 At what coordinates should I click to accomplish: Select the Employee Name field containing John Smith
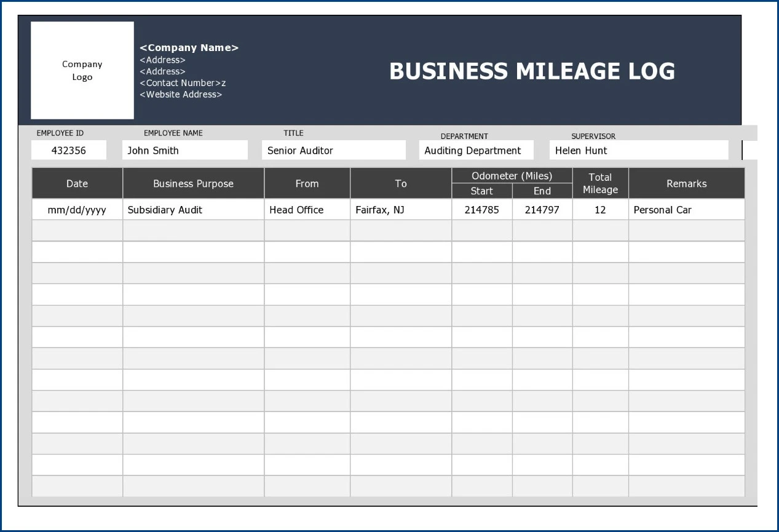point(184,149)
